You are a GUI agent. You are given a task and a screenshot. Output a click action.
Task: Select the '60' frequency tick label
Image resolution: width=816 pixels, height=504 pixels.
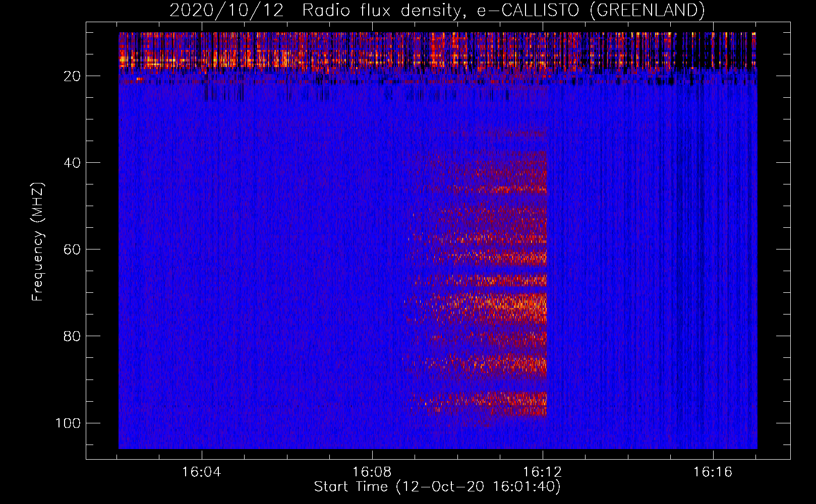[73, 249]
